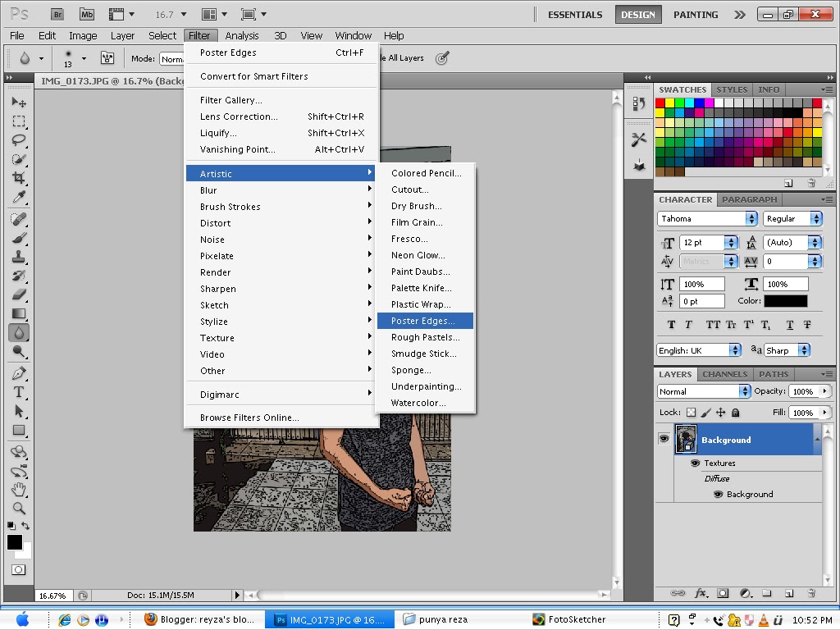840x630 pixels.
Task: Toggle lock position
Action: [x=720, y=412]
